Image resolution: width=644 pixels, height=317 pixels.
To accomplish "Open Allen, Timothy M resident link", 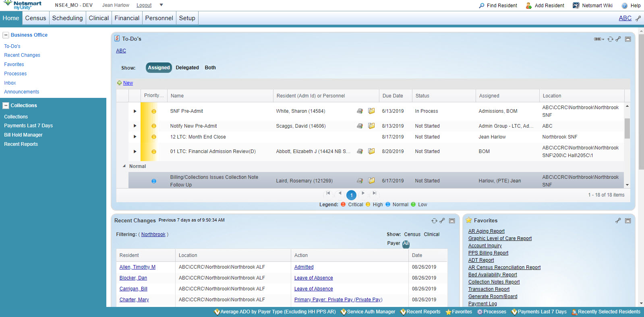I will (x=137, y=267).
